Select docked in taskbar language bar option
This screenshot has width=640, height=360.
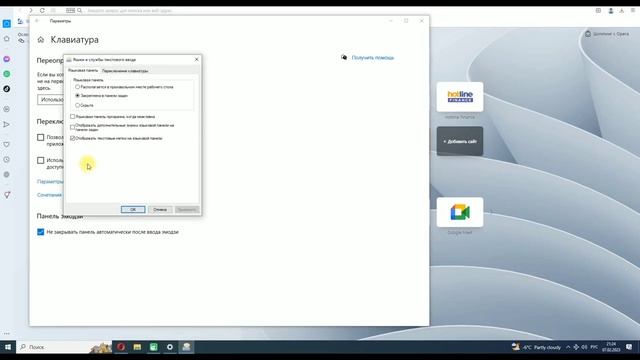click(78, 96)
